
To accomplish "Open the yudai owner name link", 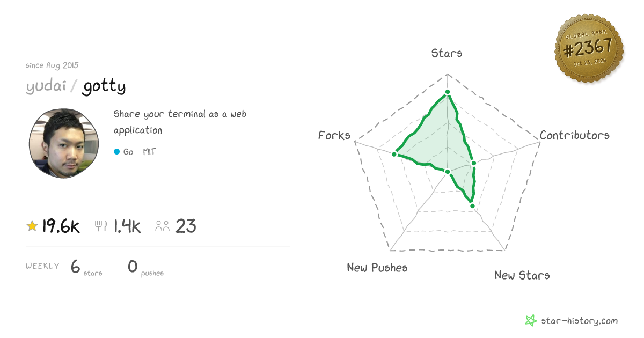I will tap(46, 86).
